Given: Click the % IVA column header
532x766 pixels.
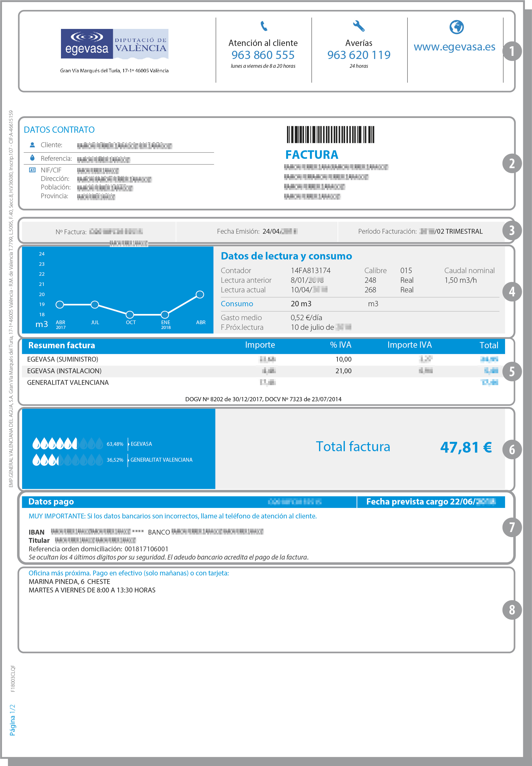Looking at the screenshot, I should click(340, 345).
